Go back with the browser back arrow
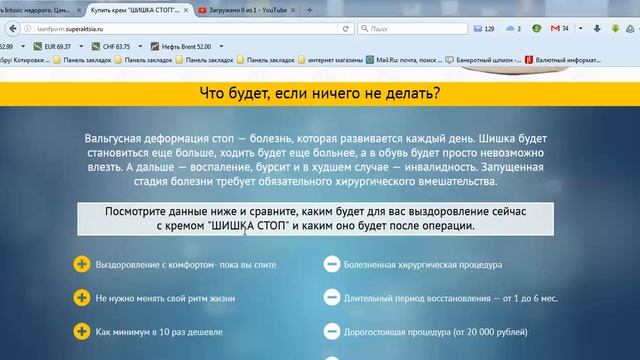Image resolution: width=640 pixels, height=360 pixels. (13, 29)
